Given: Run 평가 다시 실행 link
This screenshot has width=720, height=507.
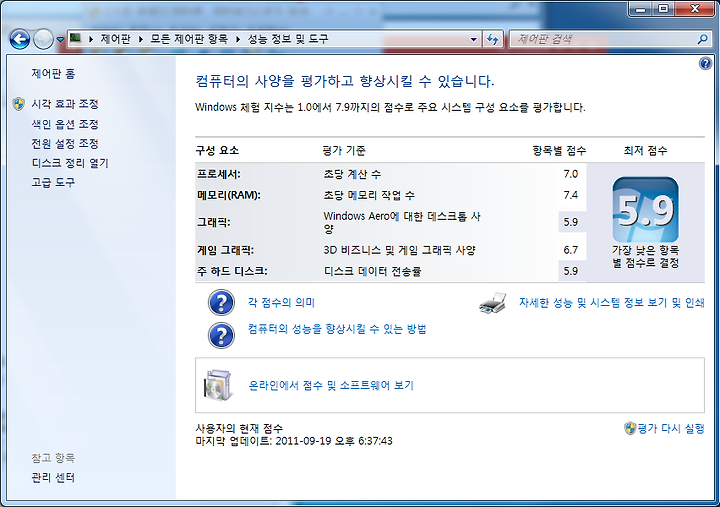Looking at the screenshot, I should (x=671, y=428).
